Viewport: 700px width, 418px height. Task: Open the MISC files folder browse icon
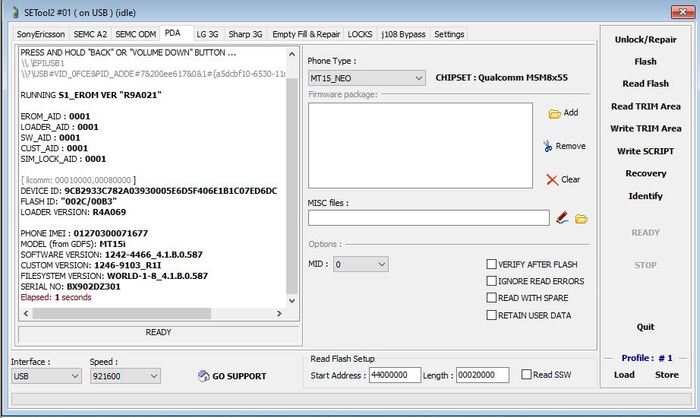[x=581, y=218]
